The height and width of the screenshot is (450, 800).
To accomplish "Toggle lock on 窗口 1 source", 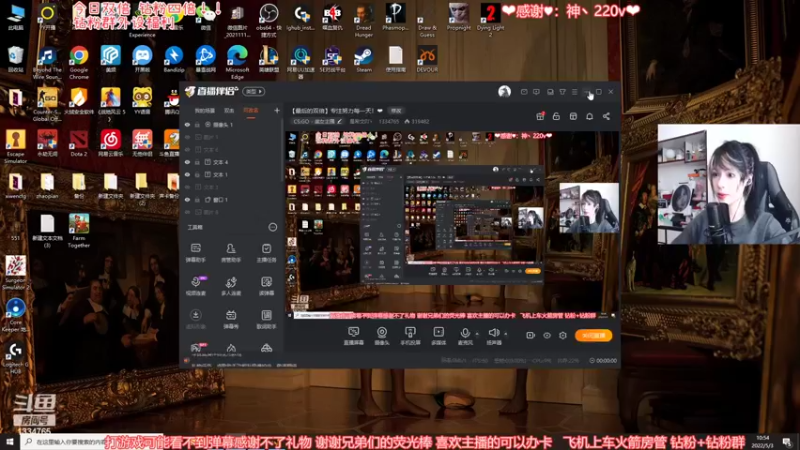I will tap(197, 199).
